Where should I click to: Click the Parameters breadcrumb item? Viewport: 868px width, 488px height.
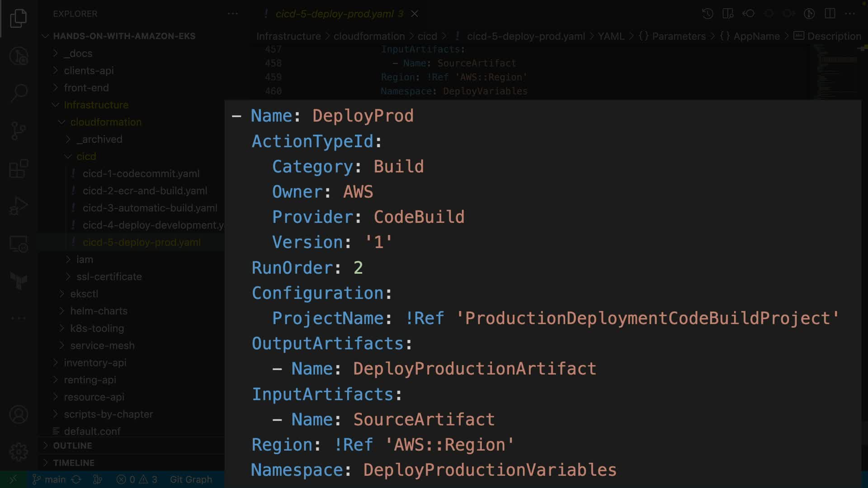click(x=678, y=36)
